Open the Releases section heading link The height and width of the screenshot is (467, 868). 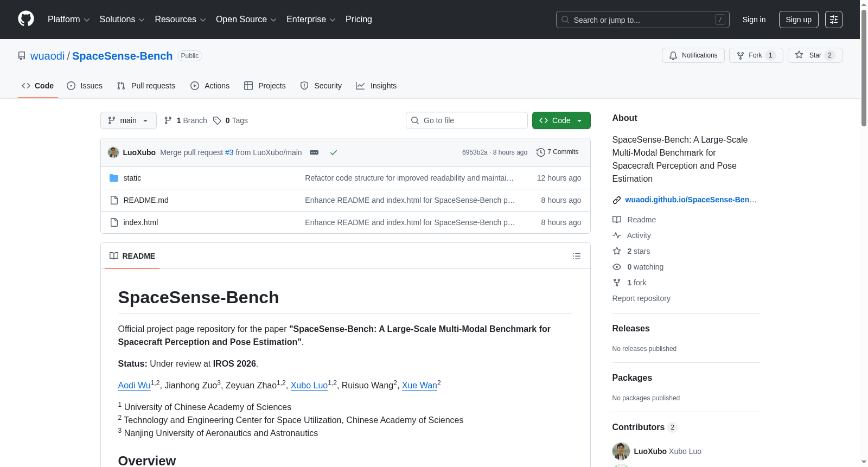coord(631,329)
